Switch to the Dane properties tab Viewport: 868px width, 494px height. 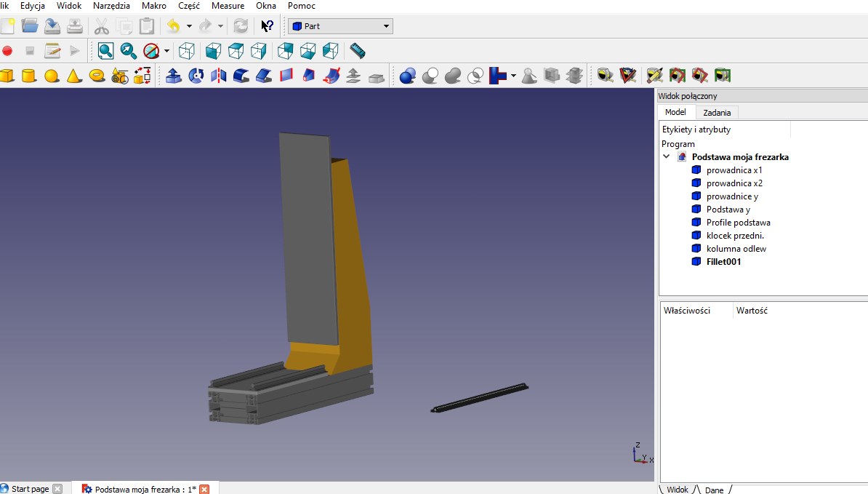click(714, 490)
